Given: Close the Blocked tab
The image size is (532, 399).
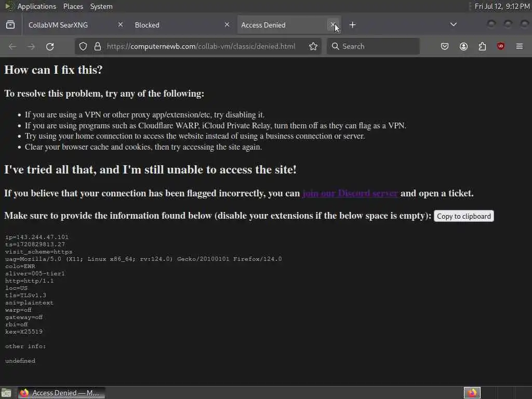Looking at the screenshot, I should (x=227, y=24).
